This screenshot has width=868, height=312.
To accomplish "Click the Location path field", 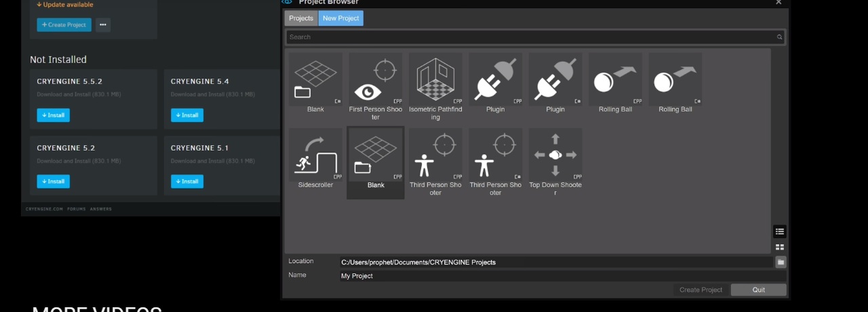I will coord(556,262).
